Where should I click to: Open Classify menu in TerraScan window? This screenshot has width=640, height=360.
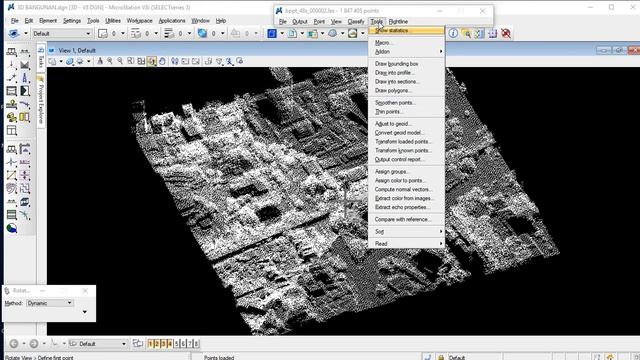click(356, 22)
